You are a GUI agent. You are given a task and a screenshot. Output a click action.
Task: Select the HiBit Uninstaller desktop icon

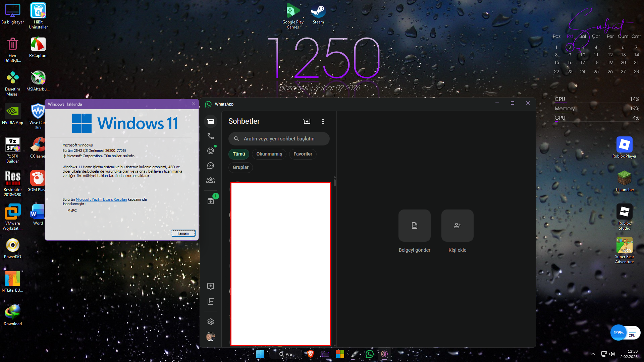(x=38, y=16)
